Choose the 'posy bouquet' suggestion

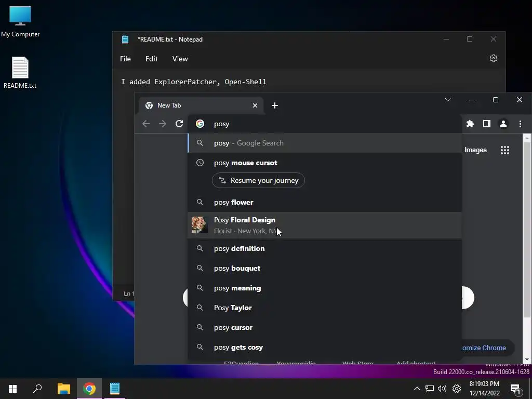[325, 268]
